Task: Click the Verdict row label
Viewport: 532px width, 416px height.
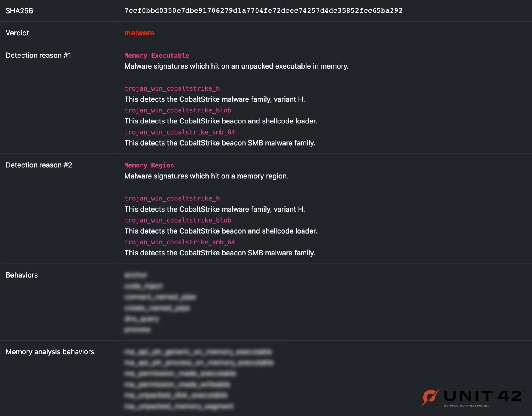Action: click(17, 33)
